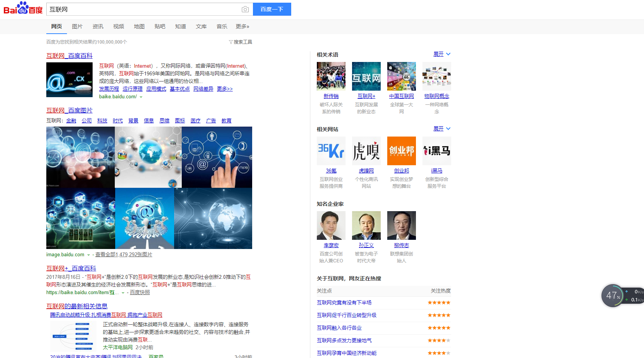Click the 更多>> sublink
Viewport: 644px width, 358px height.
[x=225, y=89]
